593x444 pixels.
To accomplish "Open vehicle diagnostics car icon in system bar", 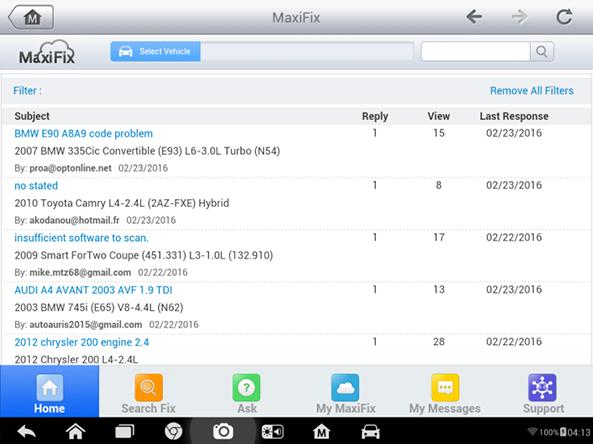I will pyautogui.click(x=370, y=432).
